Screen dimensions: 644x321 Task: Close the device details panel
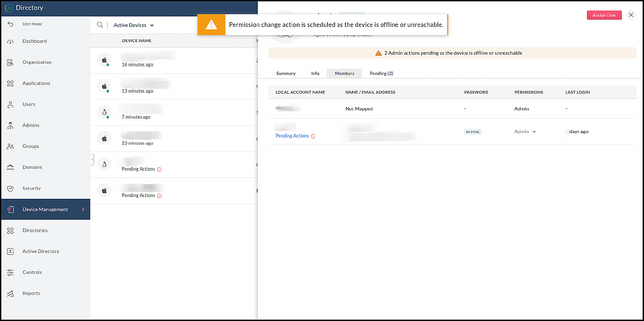click(x=631, y=15)
